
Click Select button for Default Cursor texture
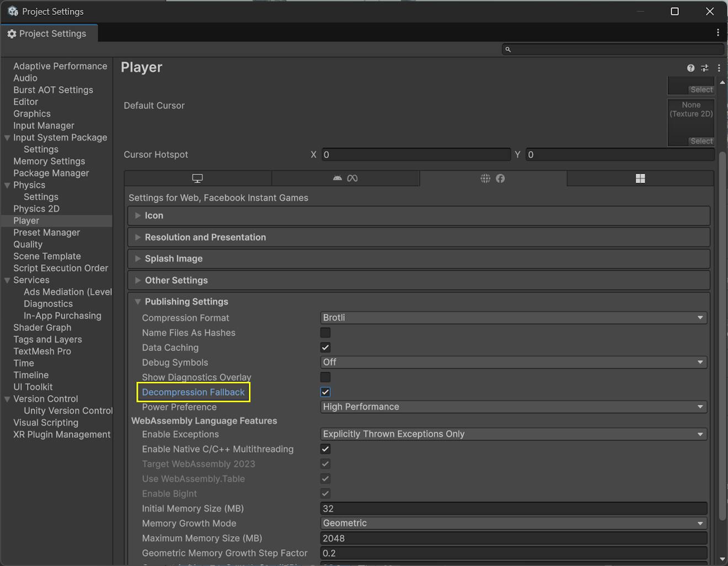701,141
